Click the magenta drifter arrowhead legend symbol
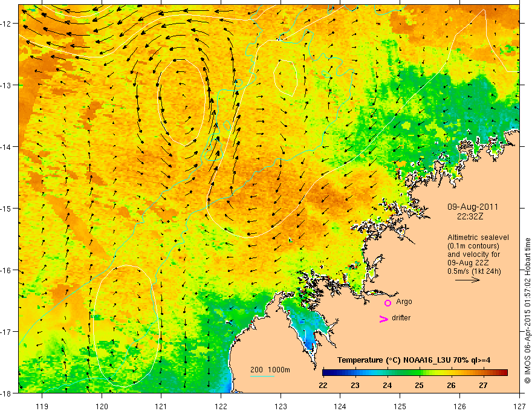 point(384,319)
